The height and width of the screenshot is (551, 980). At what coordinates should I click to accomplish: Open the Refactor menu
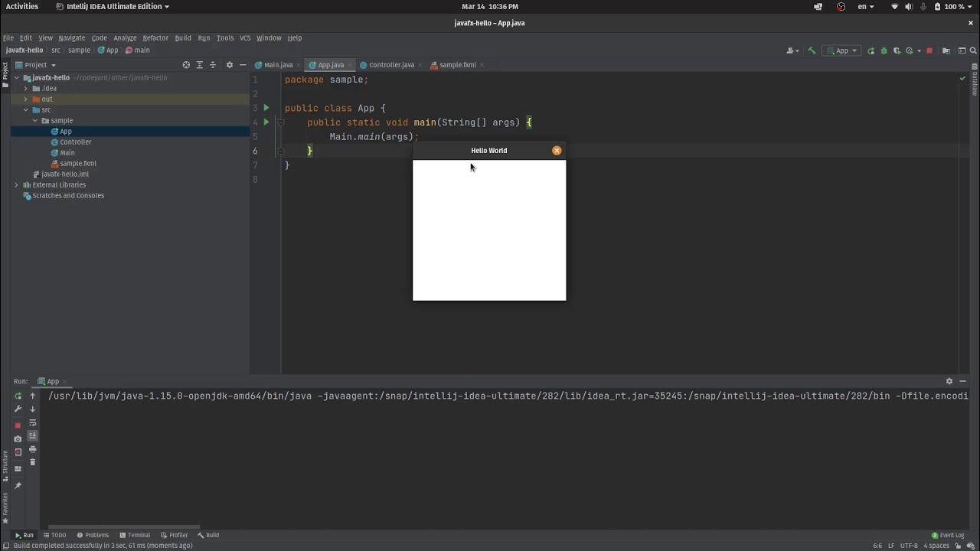point(155,37)
